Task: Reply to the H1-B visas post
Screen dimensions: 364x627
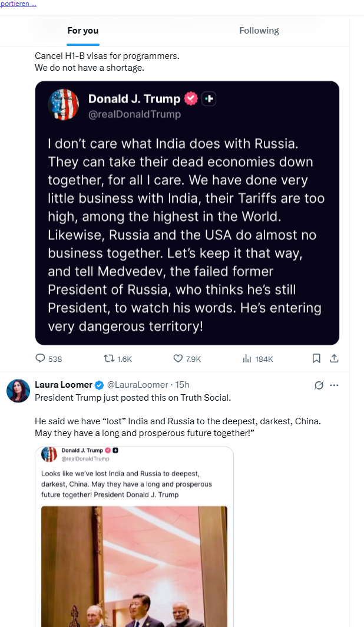Action: coord(41,358)
